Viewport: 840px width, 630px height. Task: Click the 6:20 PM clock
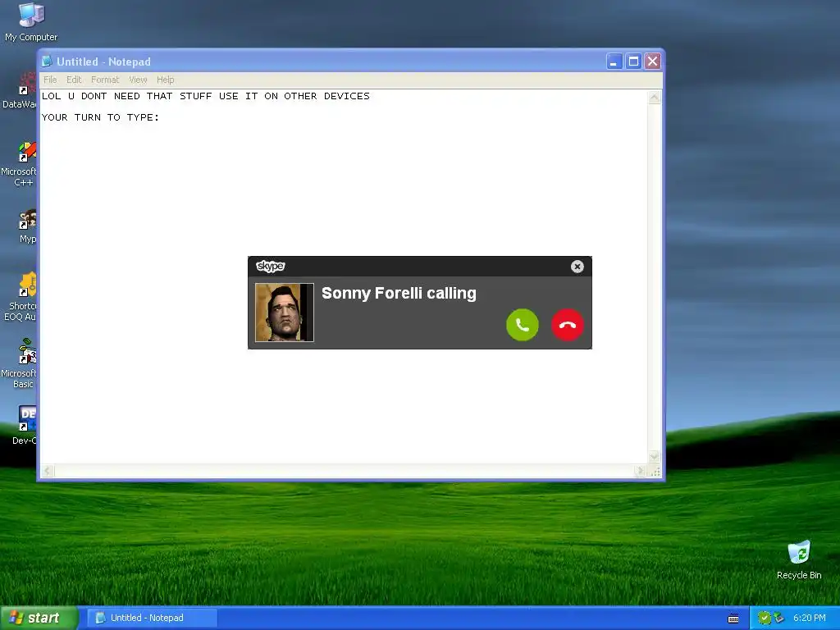[x=810, y=618]
